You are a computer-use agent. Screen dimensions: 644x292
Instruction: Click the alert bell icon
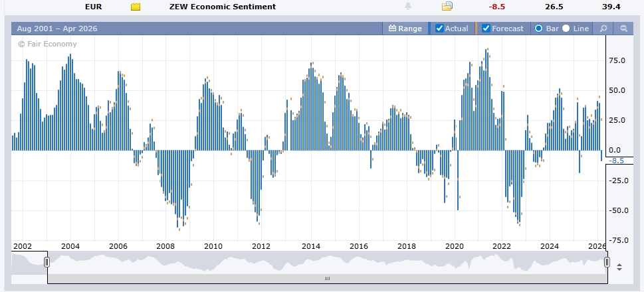click(x=407, y=7)
